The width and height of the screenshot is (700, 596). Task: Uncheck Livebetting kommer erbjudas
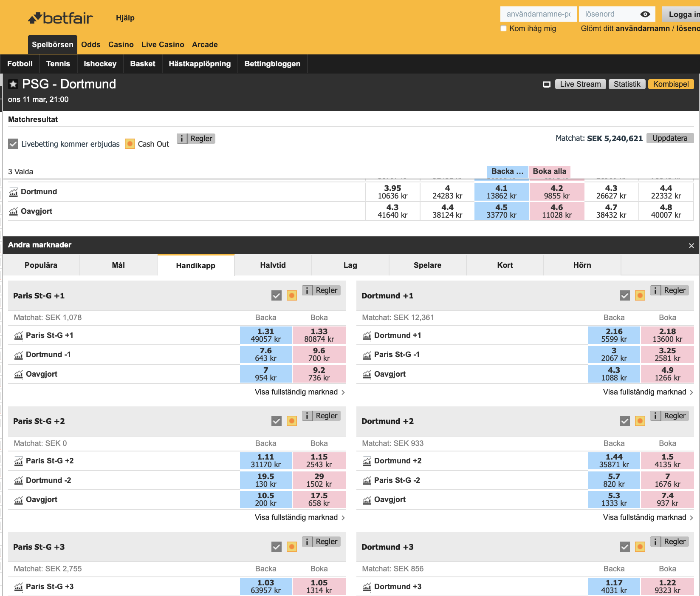[x=13, y=144]
